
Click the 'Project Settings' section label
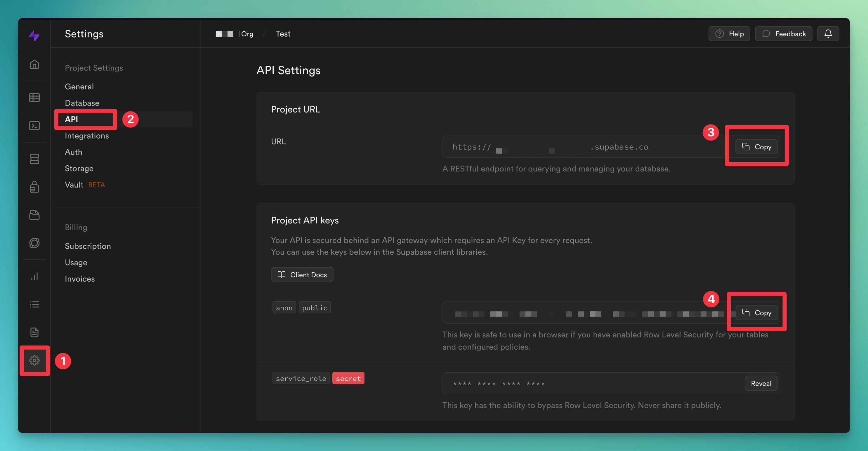click(x=94, y=68)
